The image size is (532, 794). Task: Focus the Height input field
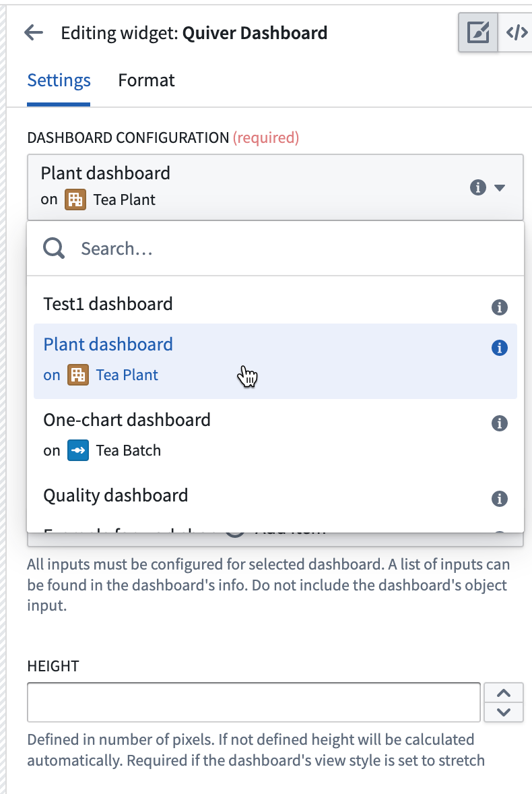[254, 702]
